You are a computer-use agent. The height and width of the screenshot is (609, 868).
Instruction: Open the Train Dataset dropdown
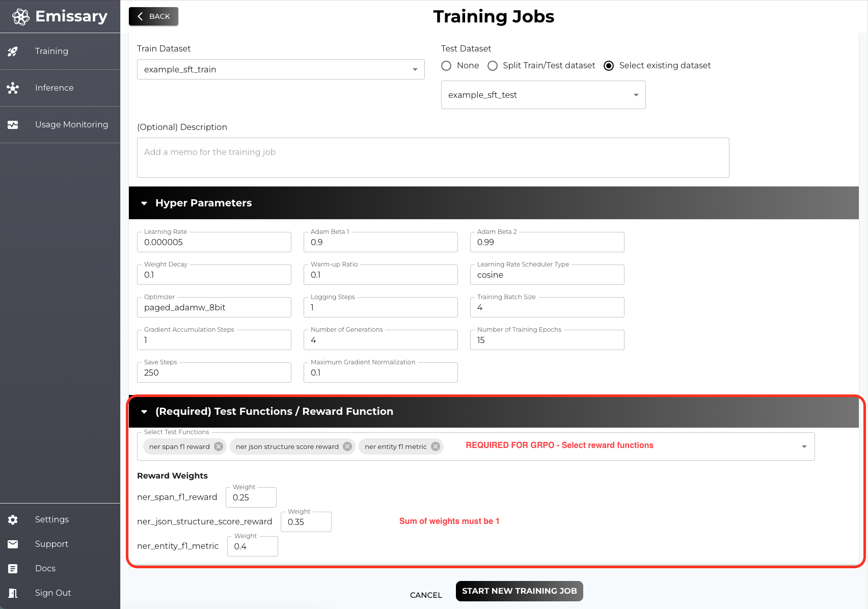pyautogui.click(x=415, y=69)
